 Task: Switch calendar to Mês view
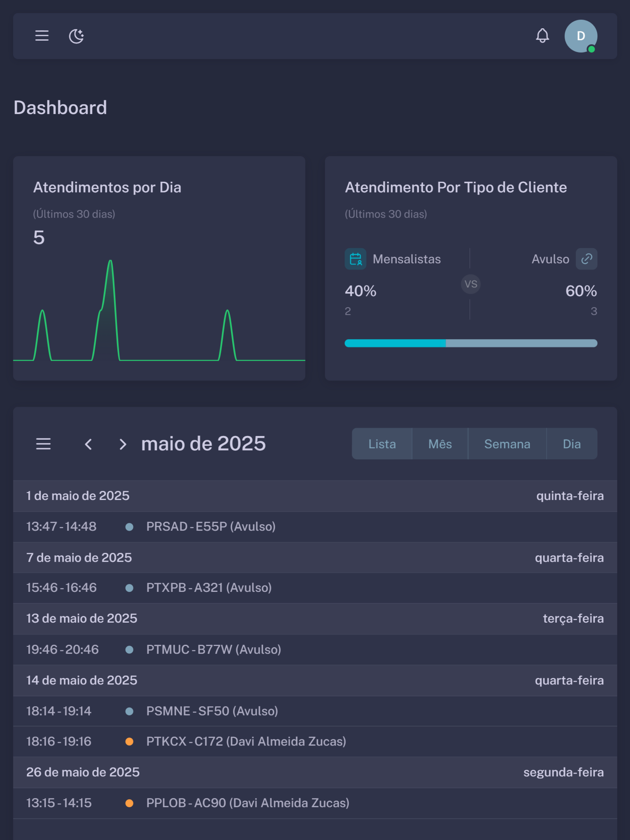pos(440,444)
